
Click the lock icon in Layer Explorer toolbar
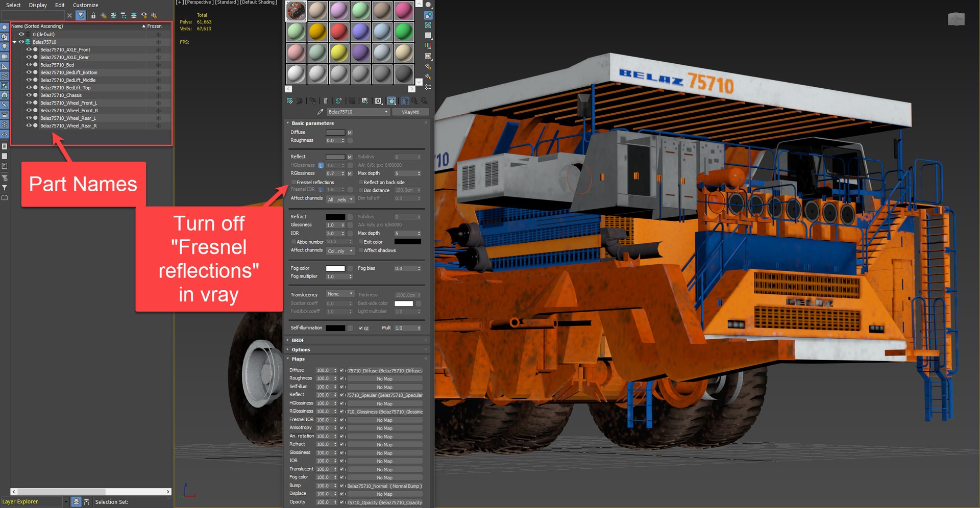click(93, 16)
